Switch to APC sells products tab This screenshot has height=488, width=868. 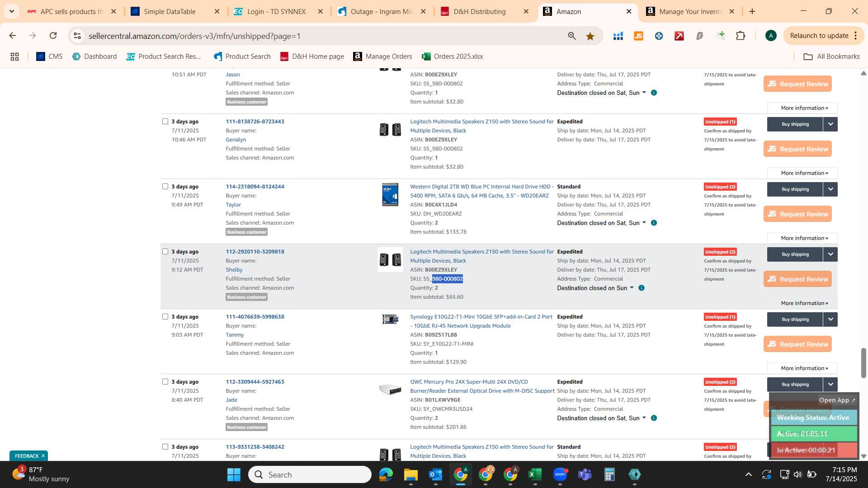click(x=71, y=11)
